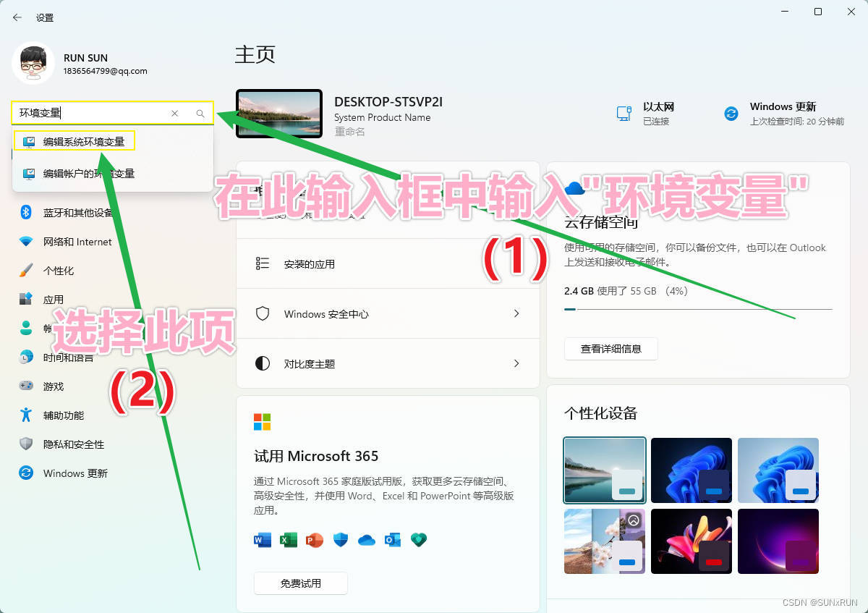Click the top Windows 更新 refresh icon
The width and height of the screenshot is (868, 613).
coord(731,114)
